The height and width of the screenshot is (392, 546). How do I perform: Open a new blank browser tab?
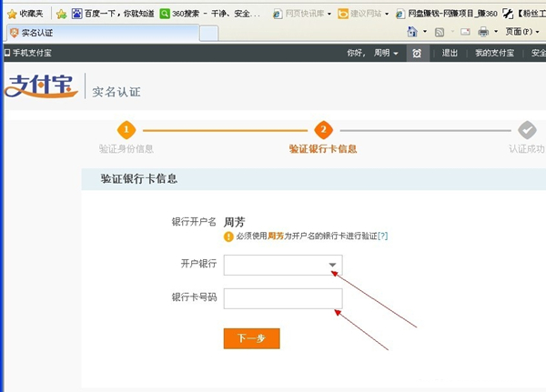coord(209,34)
